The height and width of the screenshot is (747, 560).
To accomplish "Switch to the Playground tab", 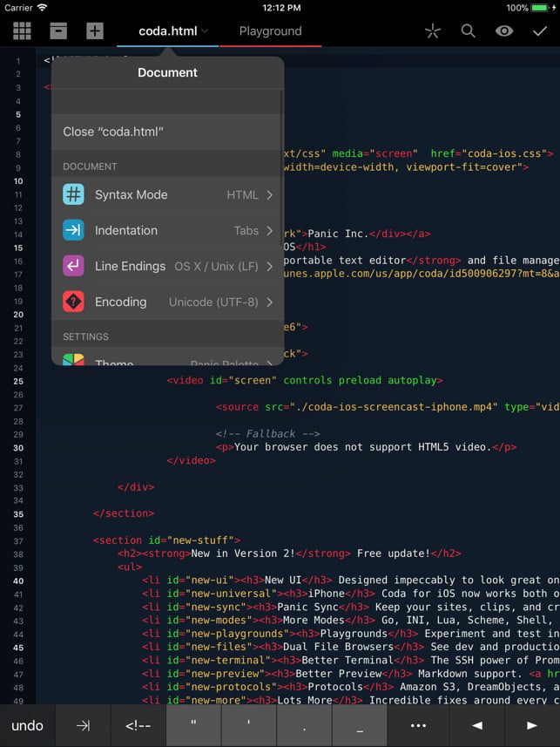I will 270,31.
